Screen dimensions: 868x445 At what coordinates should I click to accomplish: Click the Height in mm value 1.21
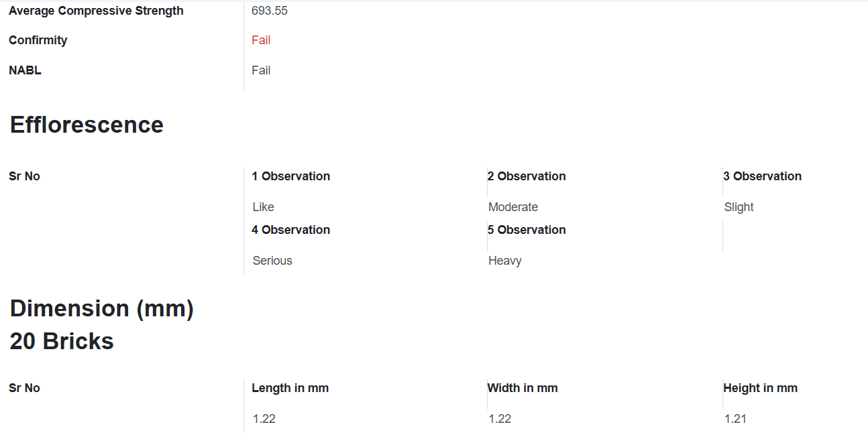click(x=736, y=419)
